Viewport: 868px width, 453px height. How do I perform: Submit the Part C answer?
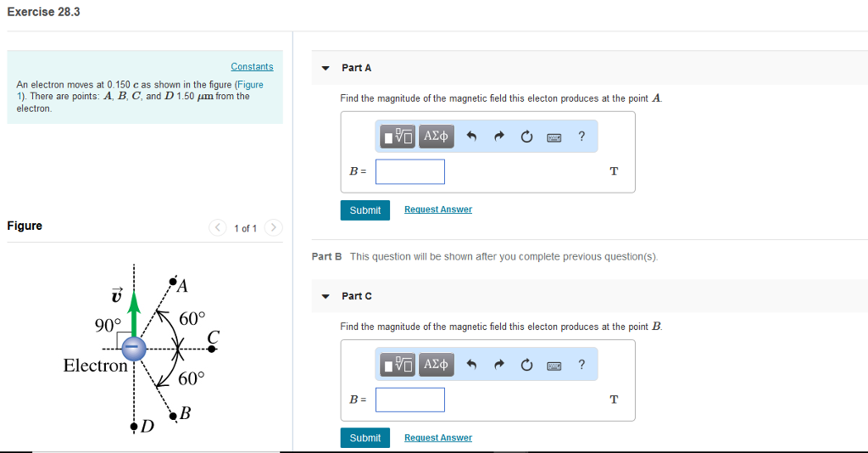click(x=364, y=438)
